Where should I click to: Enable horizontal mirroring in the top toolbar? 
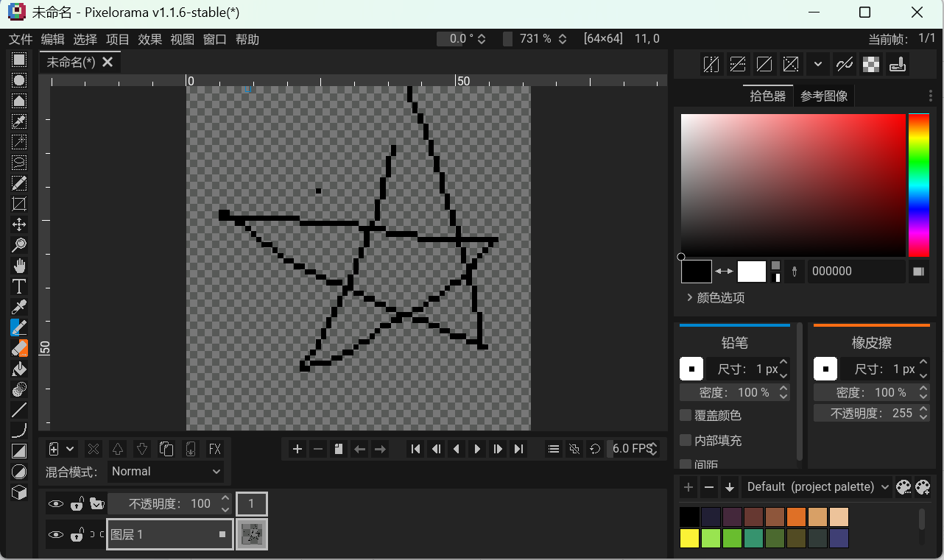coord(711,64)
